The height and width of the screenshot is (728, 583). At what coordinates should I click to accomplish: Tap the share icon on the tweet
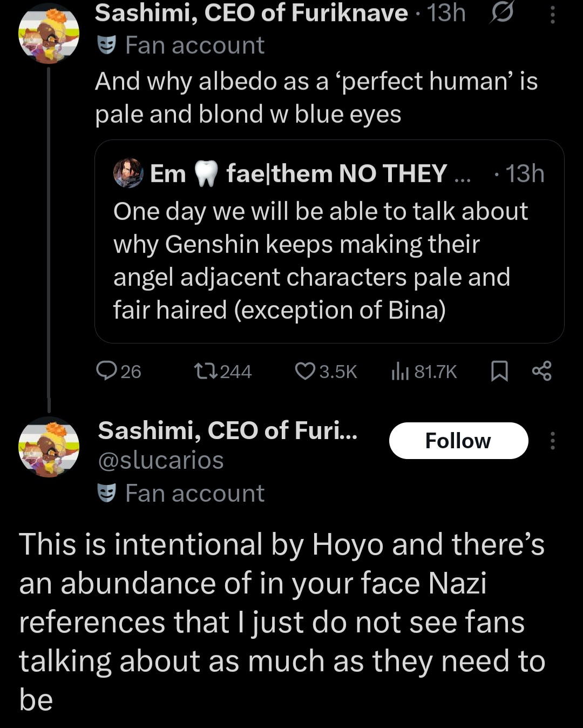click(541, 371)
